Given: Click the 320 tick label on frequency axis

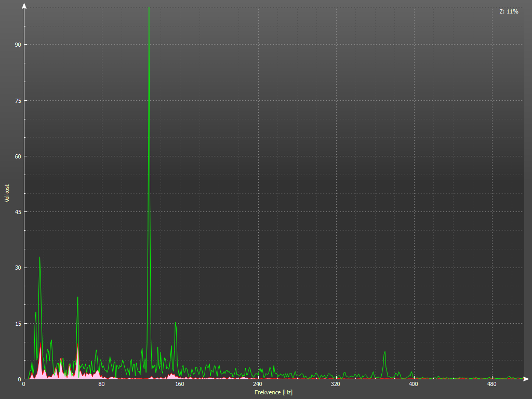Looking at the screenshot, I should 335,384.
